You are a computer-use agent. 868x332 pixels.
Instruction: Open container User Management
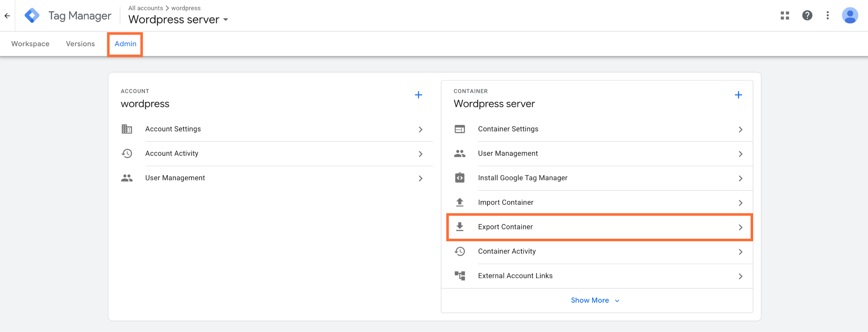(597, 153)
